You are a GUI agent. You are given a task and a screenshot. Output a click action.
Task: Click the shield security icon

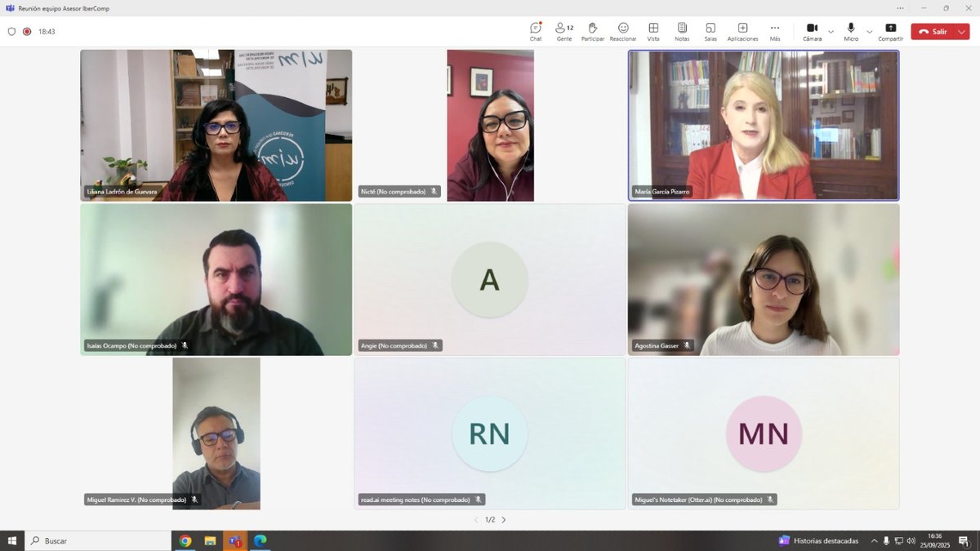tap(11, 32)
